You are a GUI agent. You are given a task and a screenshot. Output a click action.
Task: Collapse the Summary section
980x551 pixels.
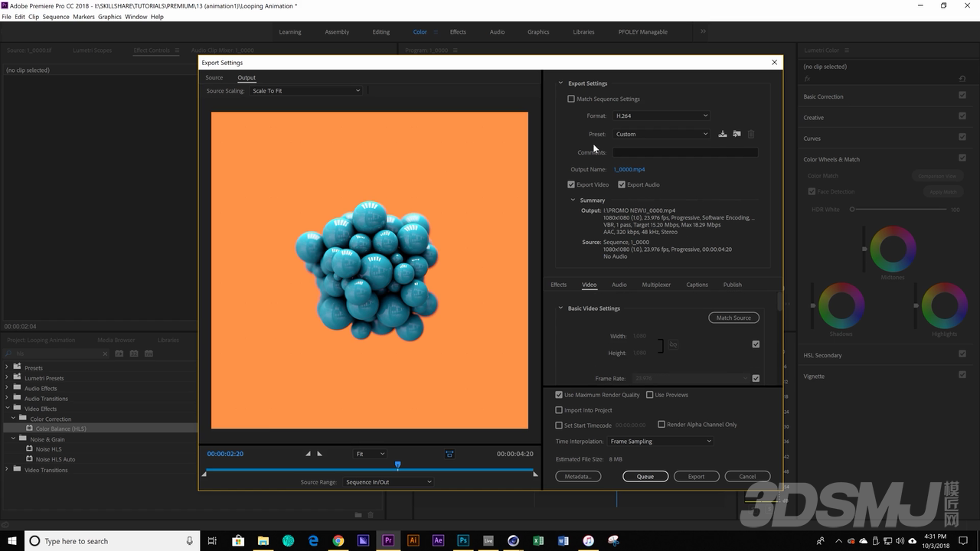(573, 201)
